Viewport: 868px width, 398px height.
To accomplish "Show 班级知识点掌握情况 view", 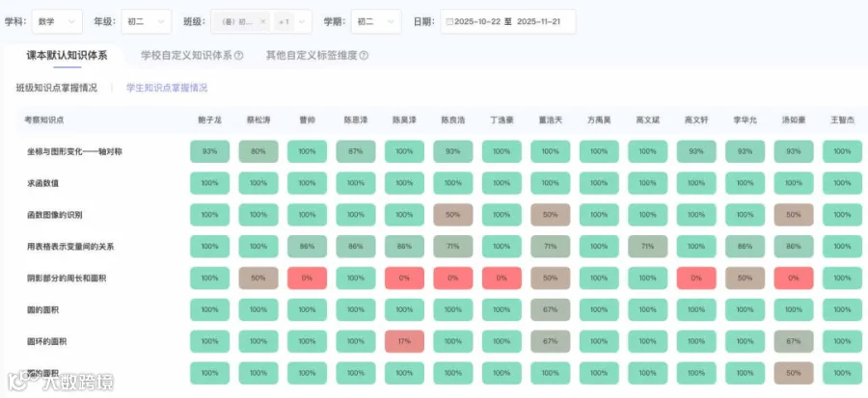I will click(x=57, y=88).
